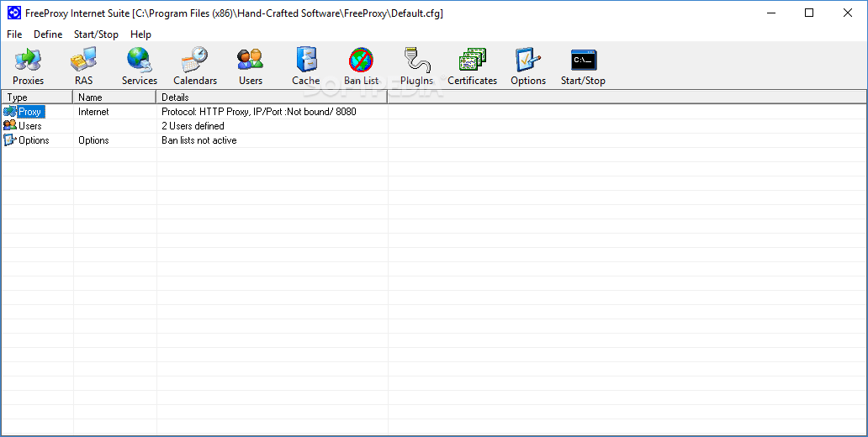Open the Calendars toolbar icon
This screenshot has height=437, width=868.
195,60
